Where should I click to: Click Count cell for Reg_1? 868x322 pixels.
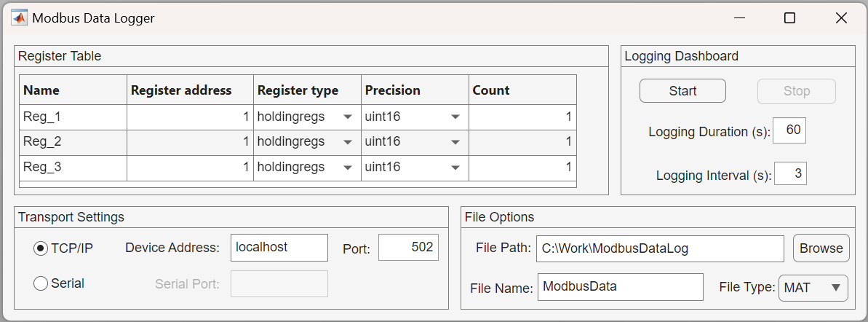point(522,117)
